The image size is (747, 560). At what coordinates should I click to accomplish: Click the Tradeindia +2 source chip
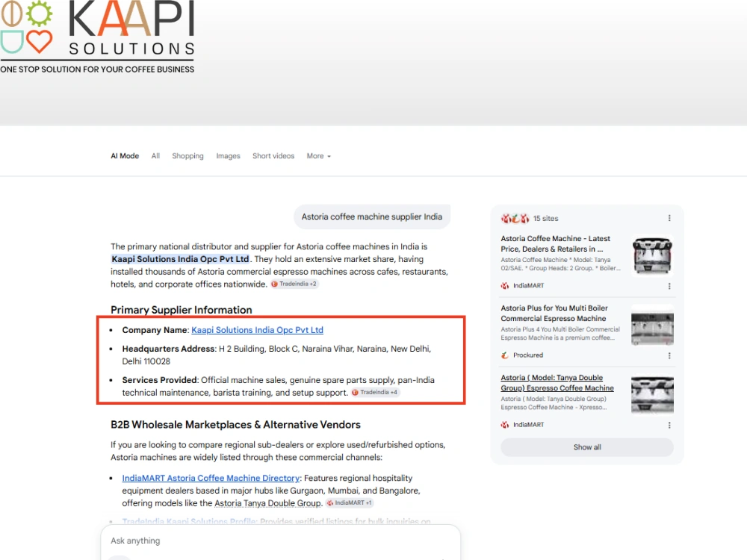294,284
